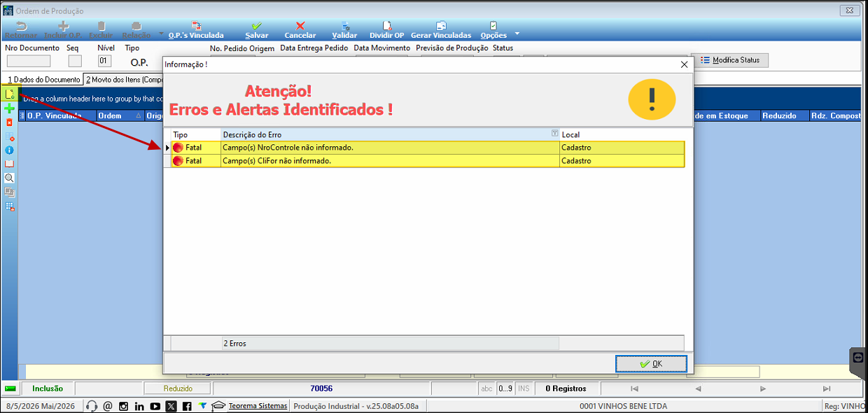Screen dimensions: 868x413
Task: Sort by Local column header in dialog
Action: (622, 134)
